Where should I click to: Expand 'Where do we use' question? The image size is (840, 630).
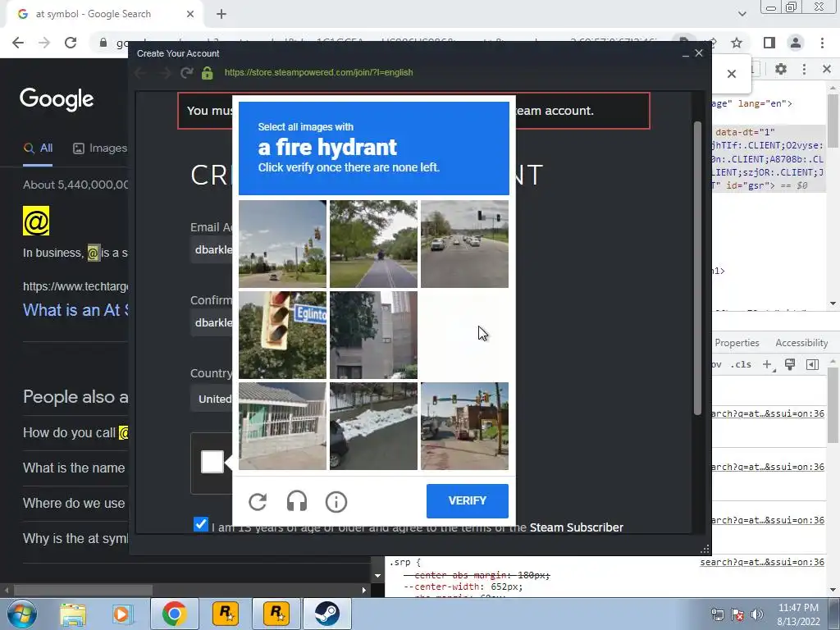(x=74, y=503)
